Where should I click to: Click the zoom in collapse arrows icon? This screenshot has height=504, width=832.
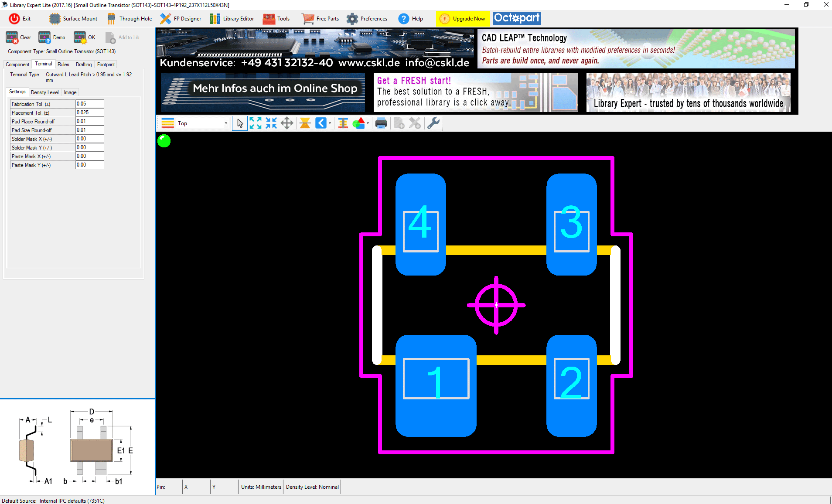271,123
